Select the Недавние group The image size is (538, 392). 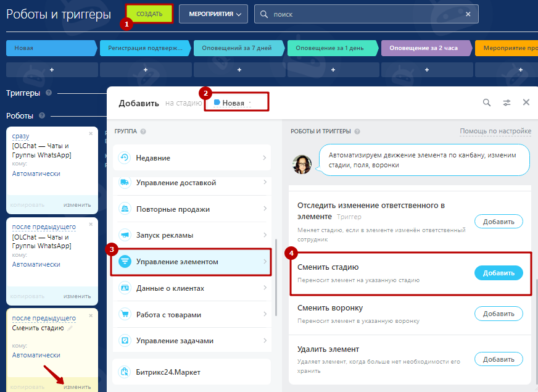192,158
